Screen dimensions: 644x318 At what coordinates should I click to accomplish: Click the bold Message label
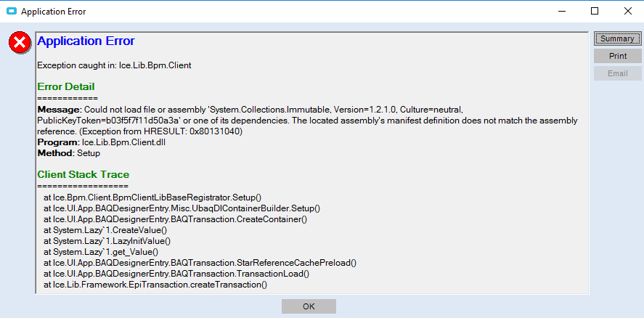point(54,109)
